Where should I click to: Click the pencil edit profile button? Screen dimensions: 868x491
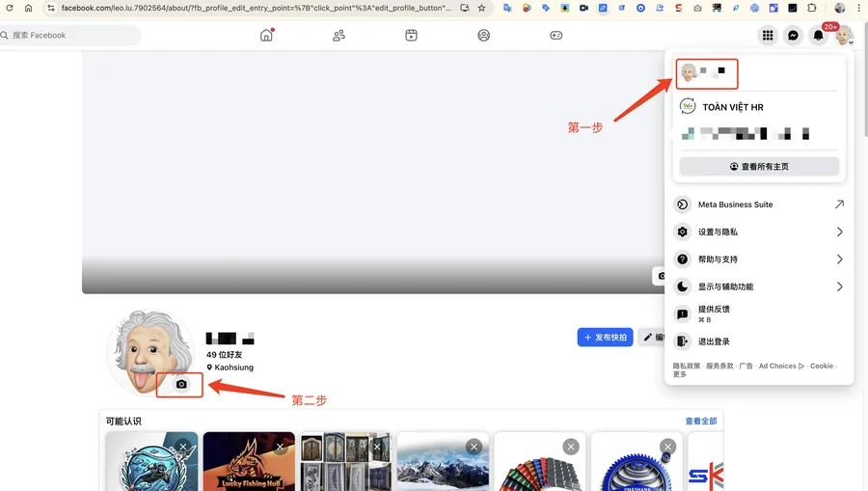pos(651,337)
